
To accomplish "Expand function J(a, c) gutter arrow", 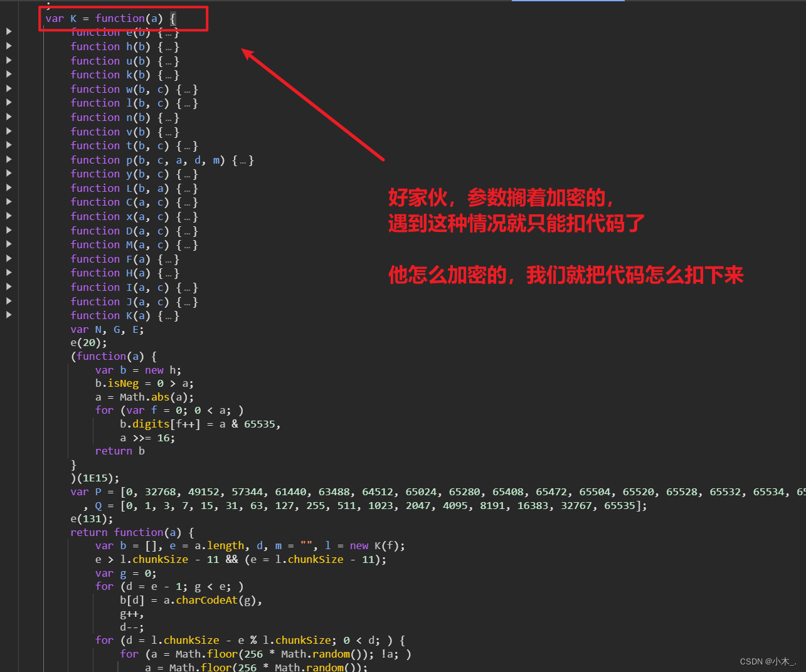I will tap(9, 301).
